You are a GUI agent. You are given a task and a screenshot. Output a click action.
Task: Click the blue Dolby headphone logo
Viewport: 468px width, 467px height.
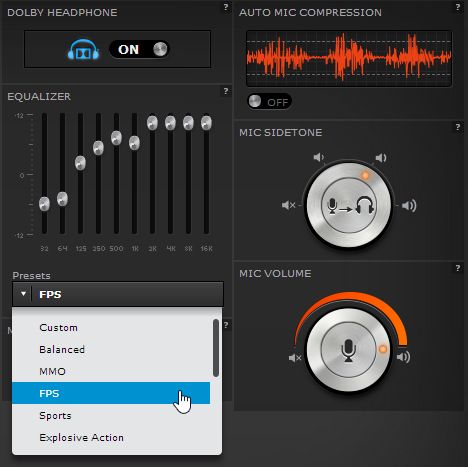(x=83, y=49)
